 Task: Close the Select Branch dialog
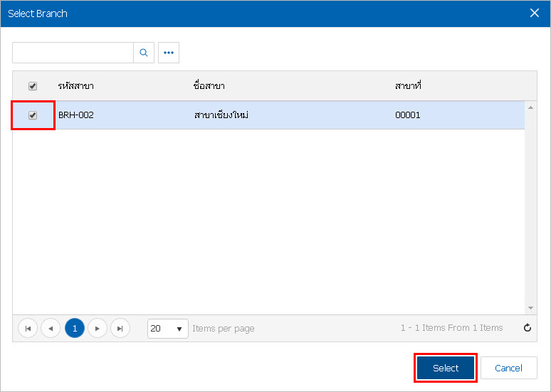coord(535,13)
